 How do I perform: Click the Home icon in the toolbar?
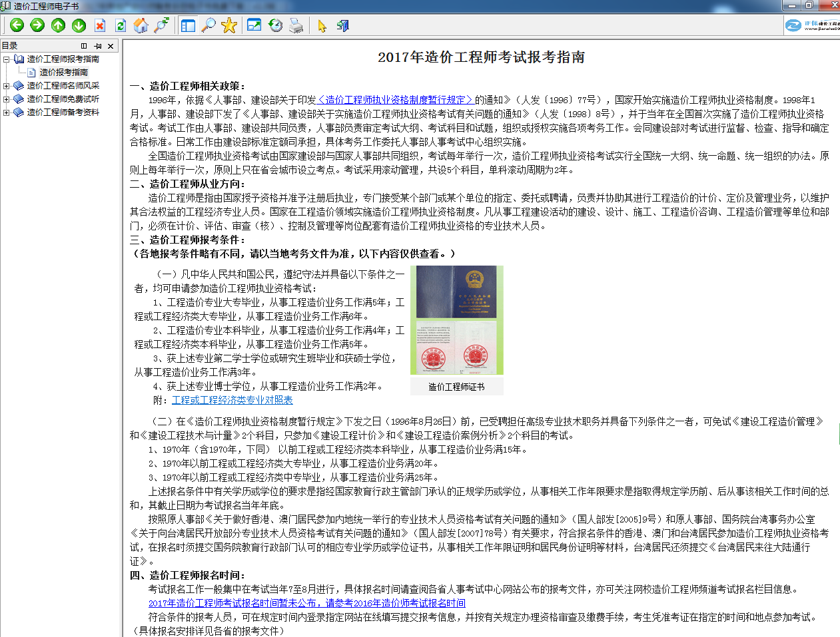(141, 25)
